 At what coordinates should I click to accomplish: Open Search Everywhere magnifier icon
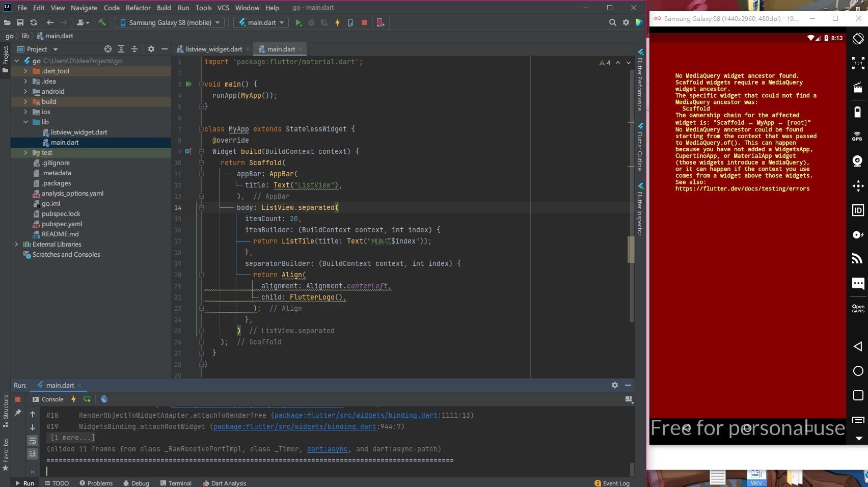[x=612, y=22]
